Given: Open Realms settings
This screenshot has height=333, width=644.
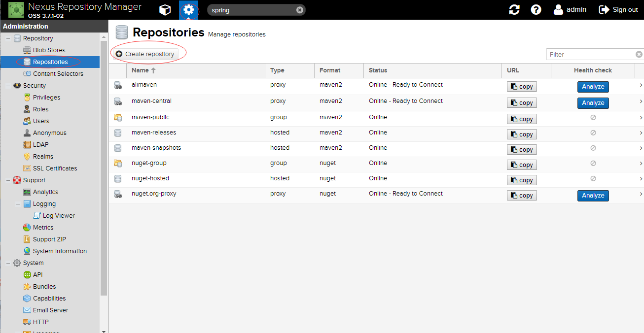Looking at the screenshot, I should (43, 157).
